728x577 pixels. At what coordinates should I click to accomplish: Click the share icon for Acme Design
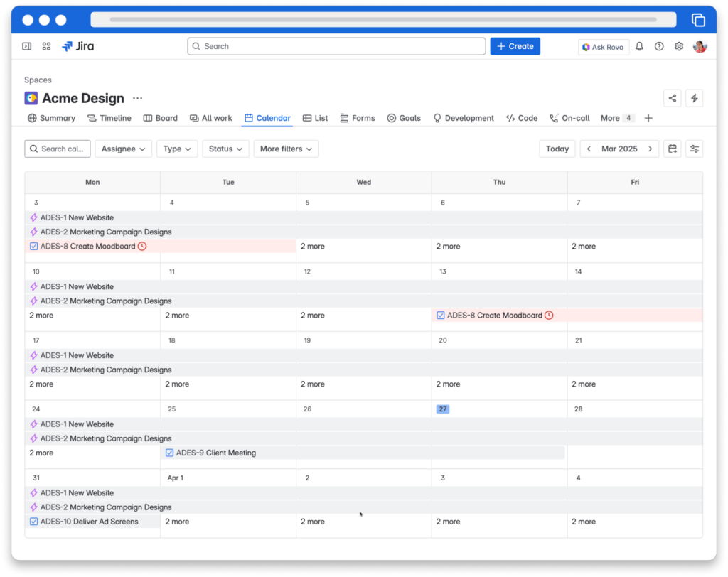pos(673,98)
